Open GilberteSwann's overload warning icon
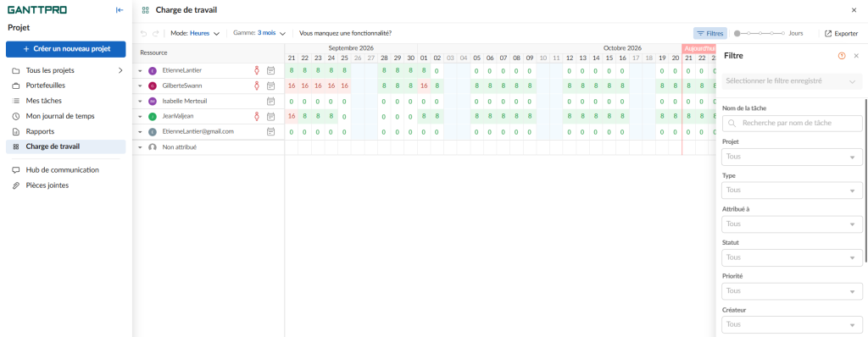This screenshot has height=337, width=868. coord(257,86)
